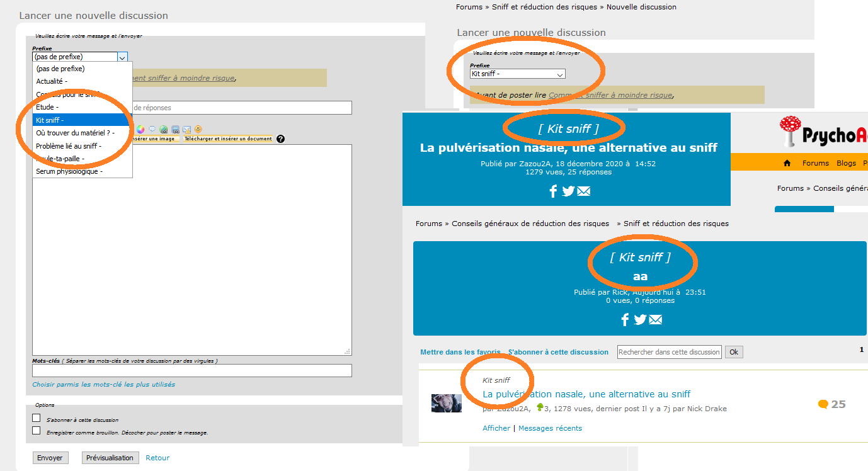Share the aa discussion on Twitter
This screenshot has height=471, width=868.
coord(640,320)
